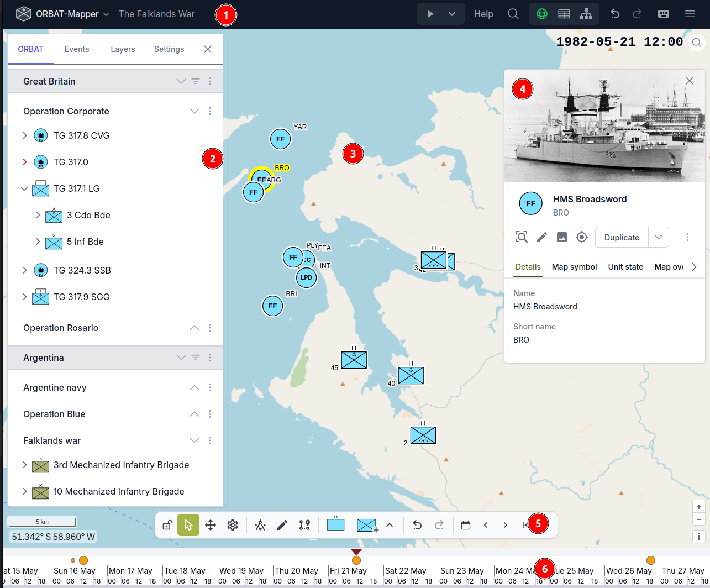Image resolution: width=710 pixels, height=588 pixels.
Task: Open the org chart view
Action: 586,14
